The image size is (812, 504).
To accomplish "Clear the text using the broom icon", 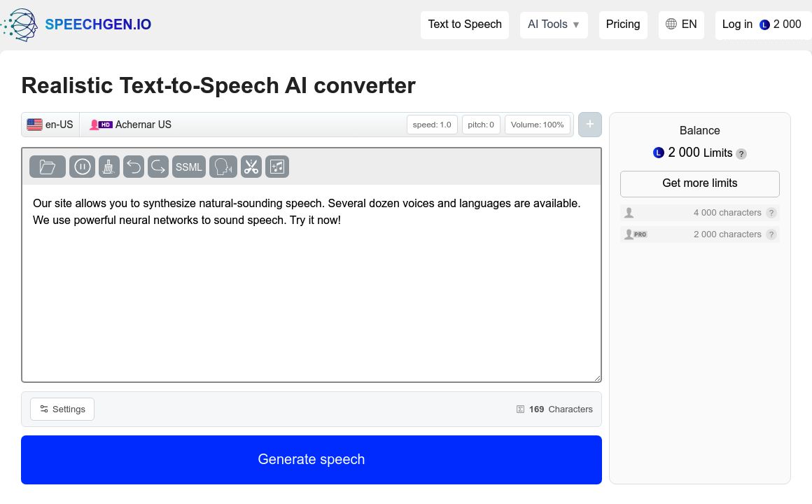I will point(108,167).
